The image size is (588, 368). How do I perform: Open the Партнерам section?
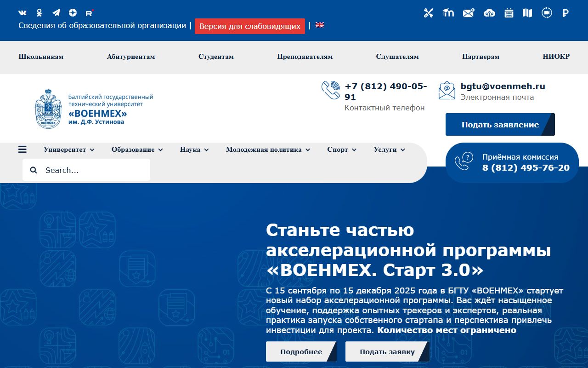[481, 57]
